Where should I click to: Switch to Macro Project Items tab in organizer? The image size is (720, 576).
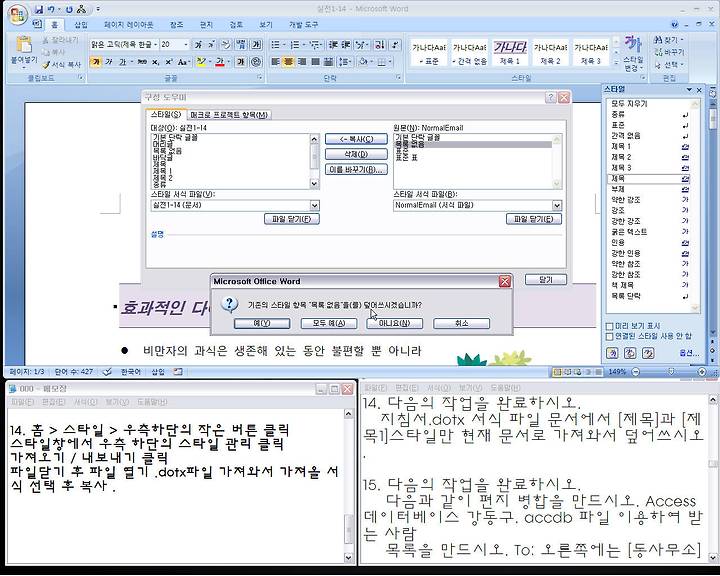pos(229,115)
